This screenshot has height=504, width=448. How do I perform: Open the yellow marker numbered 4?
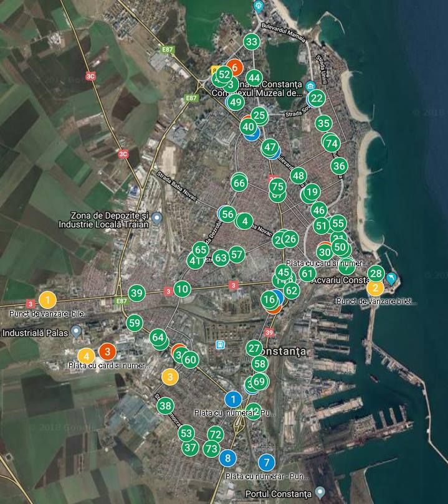(87, 356)
